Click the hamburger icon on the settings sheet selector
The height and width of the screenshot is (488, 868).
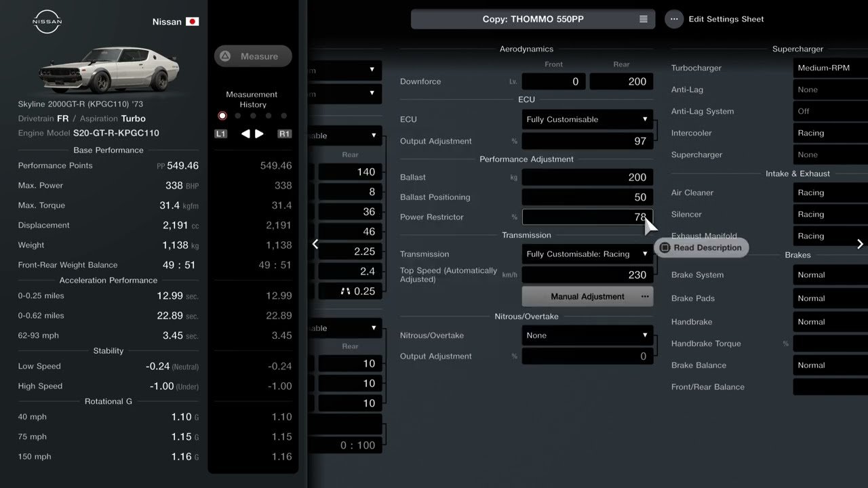click(643, 19)
